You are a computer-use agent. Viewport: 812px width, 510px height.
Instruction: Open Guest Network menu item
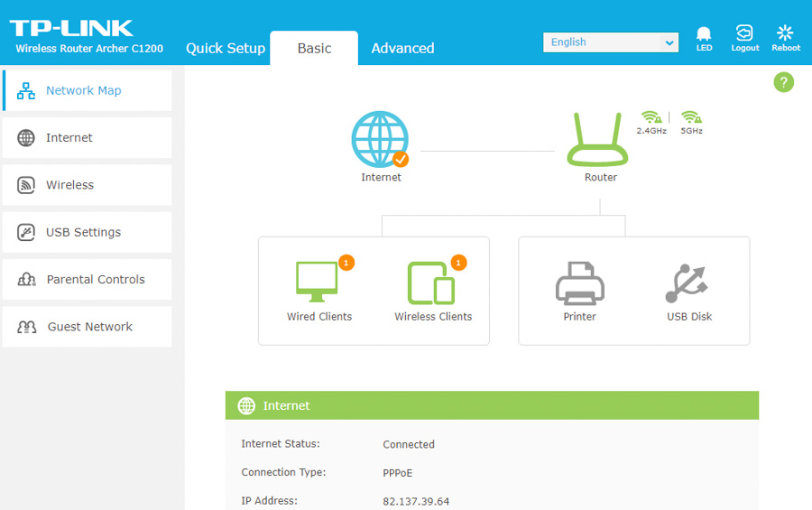coord(87,327)
